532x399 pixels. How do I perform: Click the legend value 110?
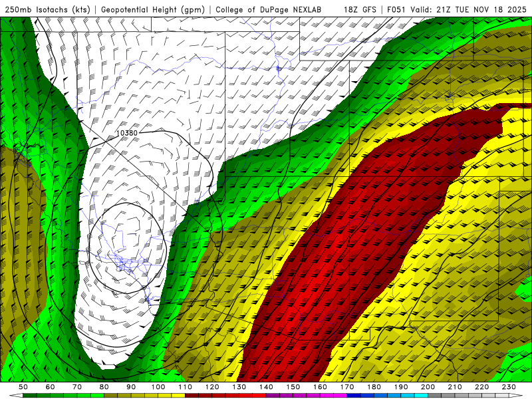pyautogui.click(x=185, y=387)
